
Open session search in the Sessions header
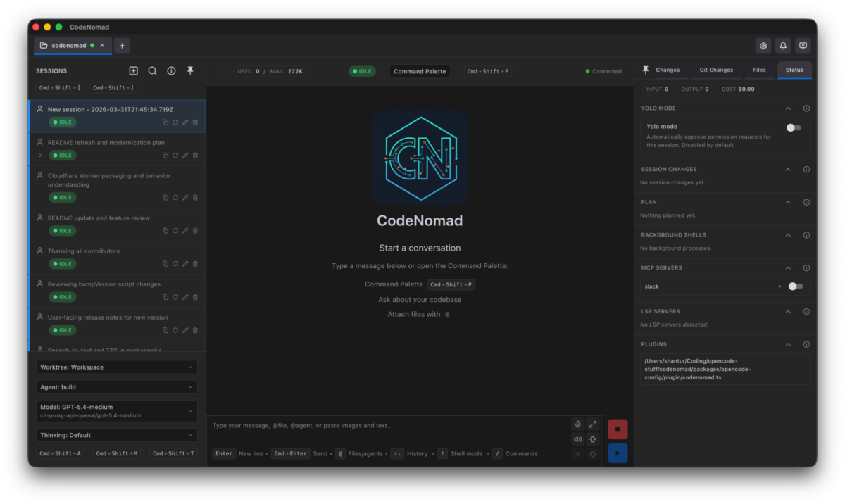152,71
